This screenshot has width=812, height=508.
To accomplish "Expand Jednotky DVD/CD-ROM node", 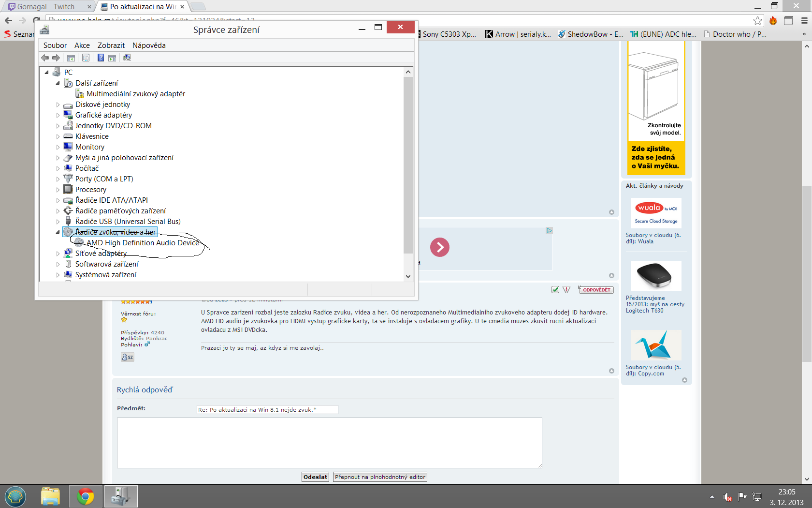I will [x=58, y=126].
